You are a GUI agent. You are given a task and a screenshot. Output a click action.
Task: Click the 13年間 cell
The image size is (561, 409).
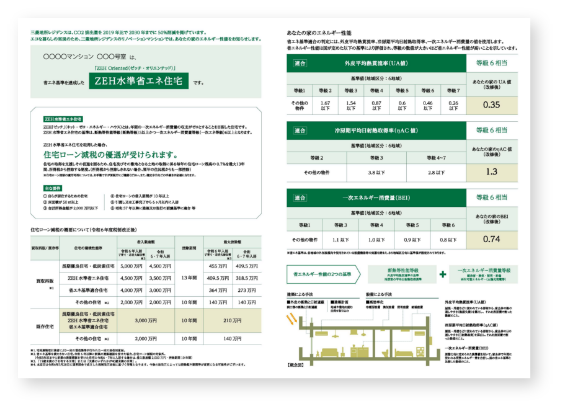(x=189, y=278)
